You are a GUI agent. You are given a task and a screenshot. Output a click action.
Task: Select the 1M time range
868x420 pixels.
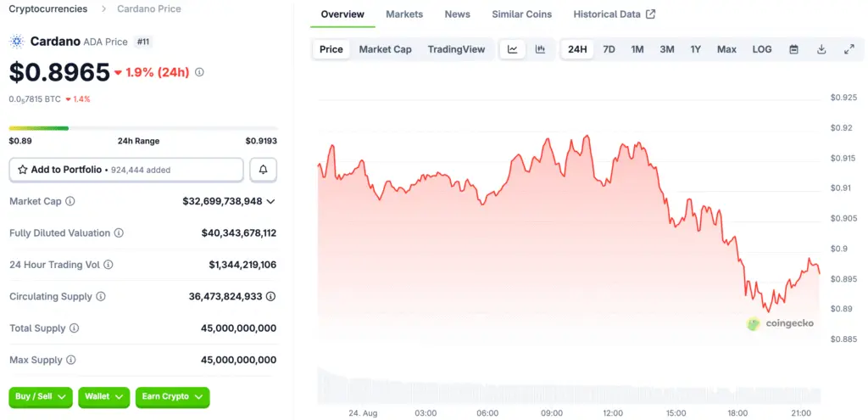637,49
